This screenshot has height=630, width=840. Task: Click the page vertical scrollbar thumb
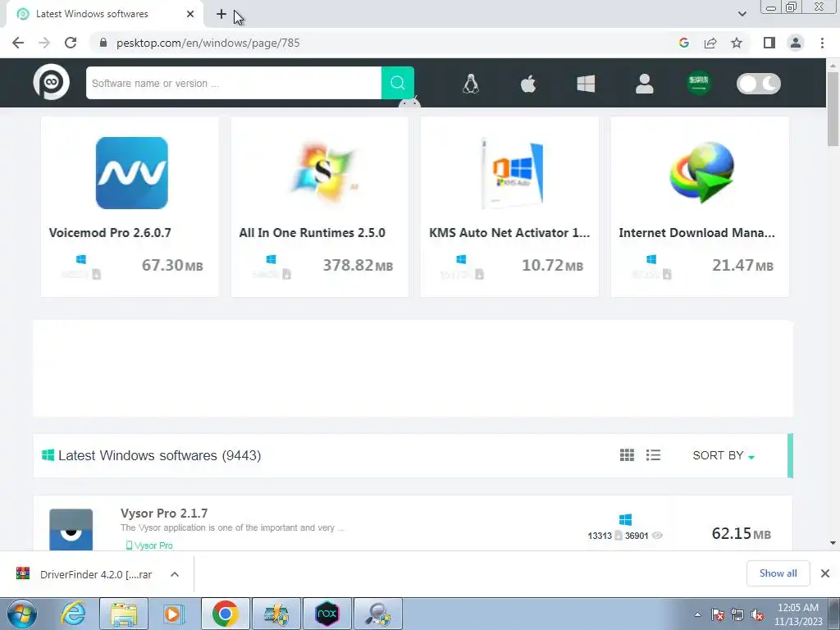coord(833,108)
